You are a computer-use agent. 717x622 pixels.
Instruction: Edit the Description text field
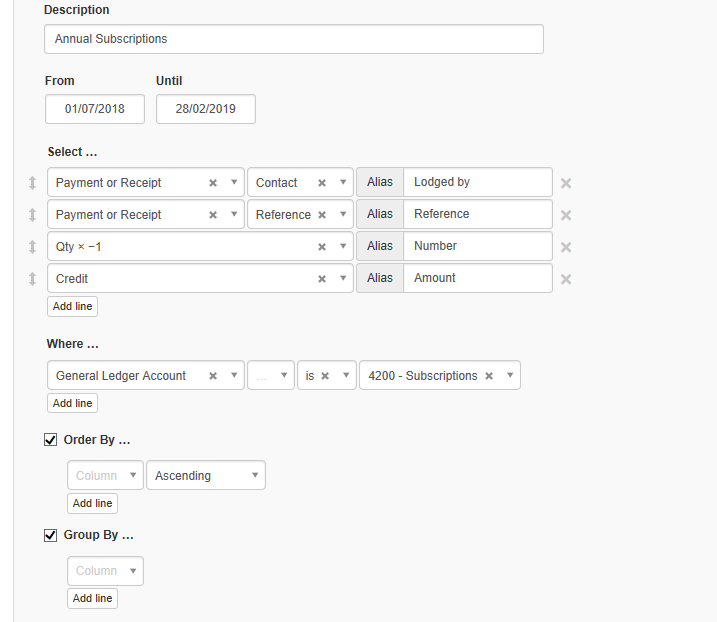coord(294,39)
